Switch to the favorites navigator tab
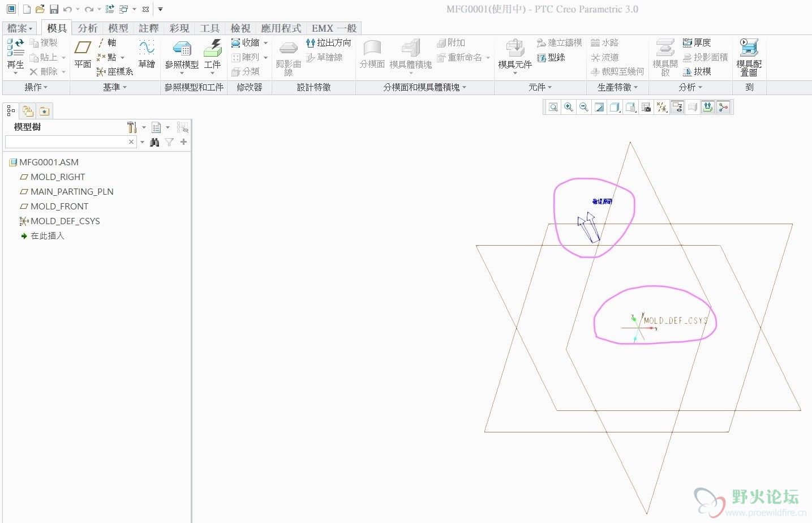 coord(44,111)
